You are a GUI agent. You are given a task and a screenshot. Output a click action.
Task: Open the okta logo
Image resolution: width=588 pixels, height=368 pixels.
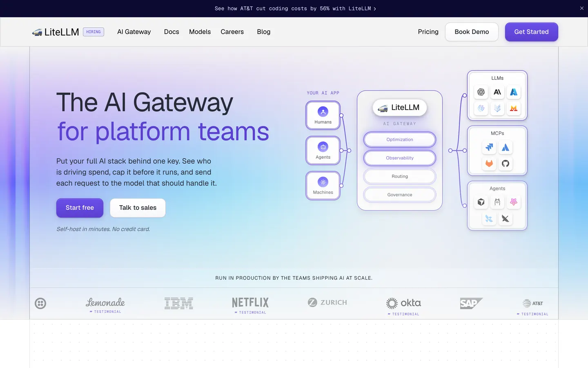(x=403, y=303)
